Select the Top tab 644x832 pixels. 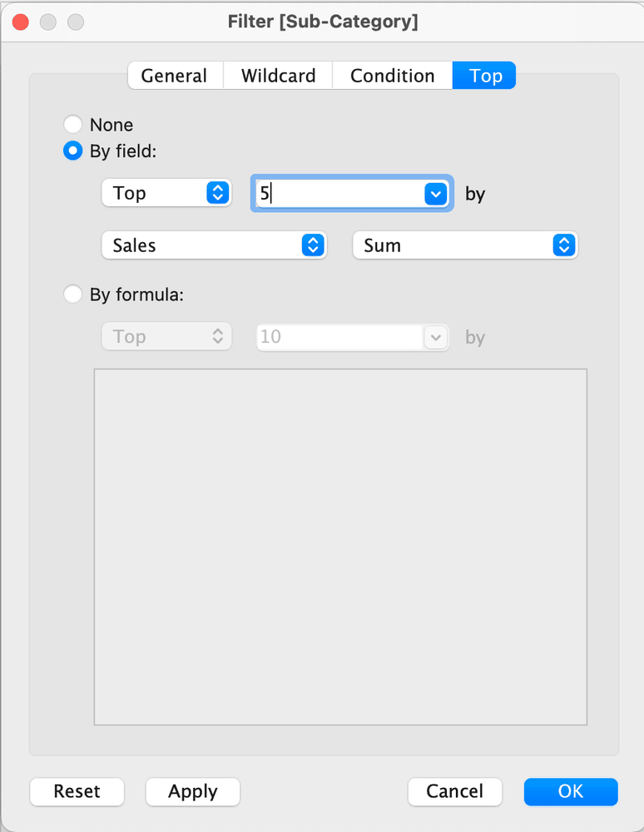click(485, 76)
